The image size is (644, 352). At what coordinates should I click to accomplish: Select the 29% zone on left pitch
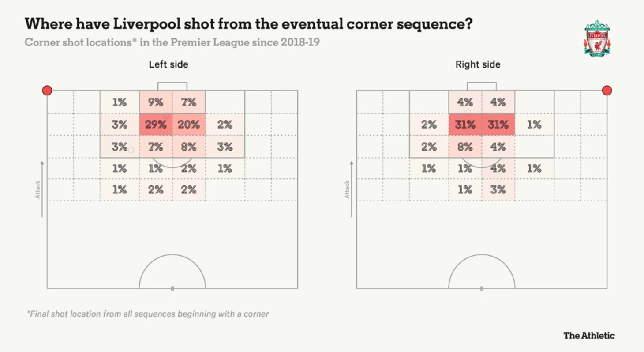156,125
